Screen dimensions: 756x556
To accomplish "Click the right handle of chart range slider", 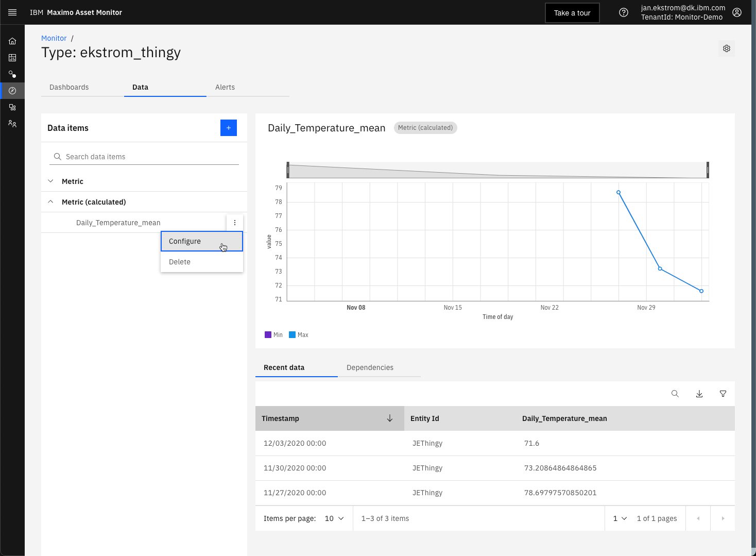I will 708,170.
